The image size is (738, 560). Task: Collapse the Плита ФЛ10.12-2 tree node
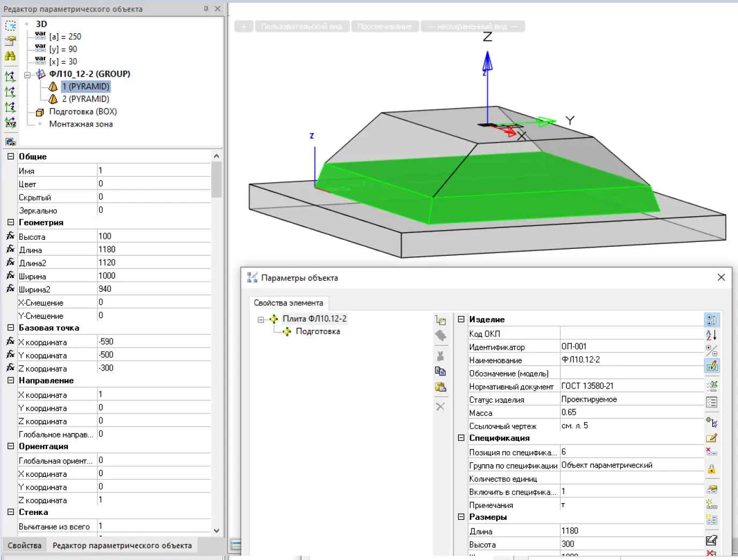coord(261,319)
